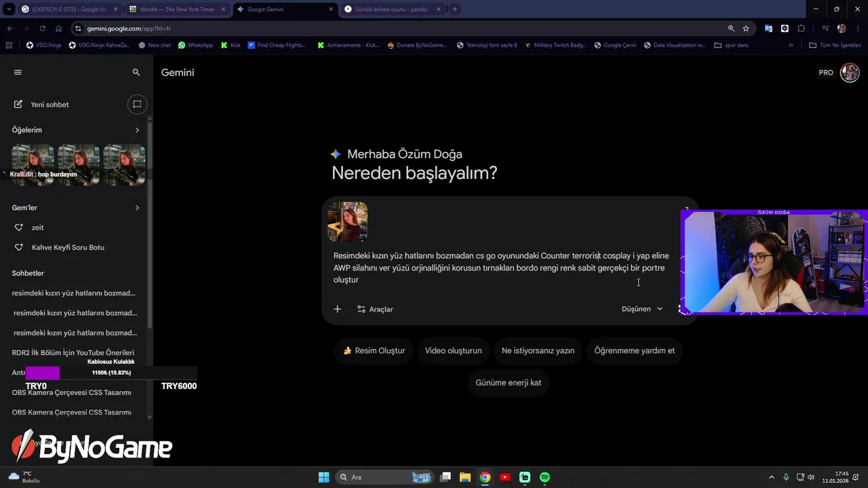Click the volume icon in system tray
This screenshot has width=868, height=488.
pyautogui.click(x=812, y=477)
